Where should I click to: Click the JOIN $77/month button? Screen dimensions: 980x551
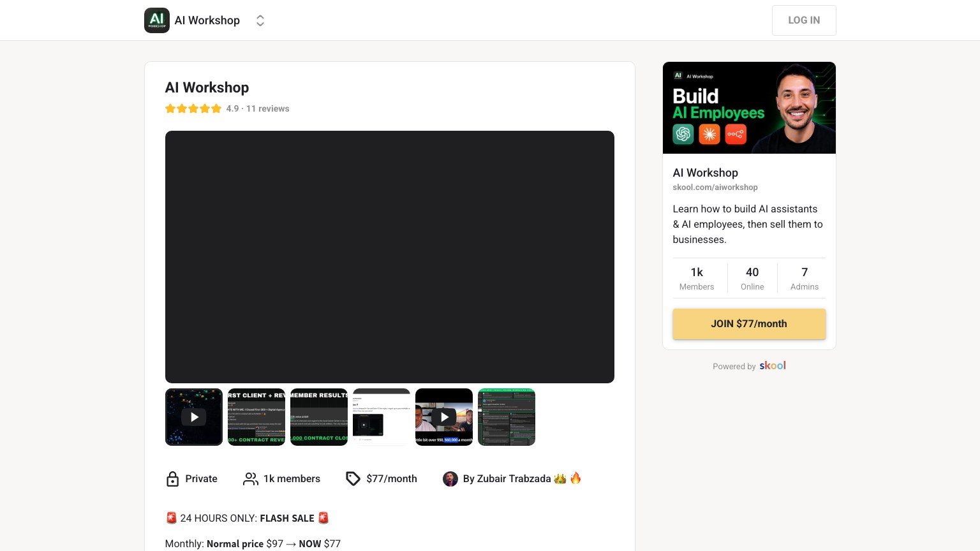click(x=749, y=324)
